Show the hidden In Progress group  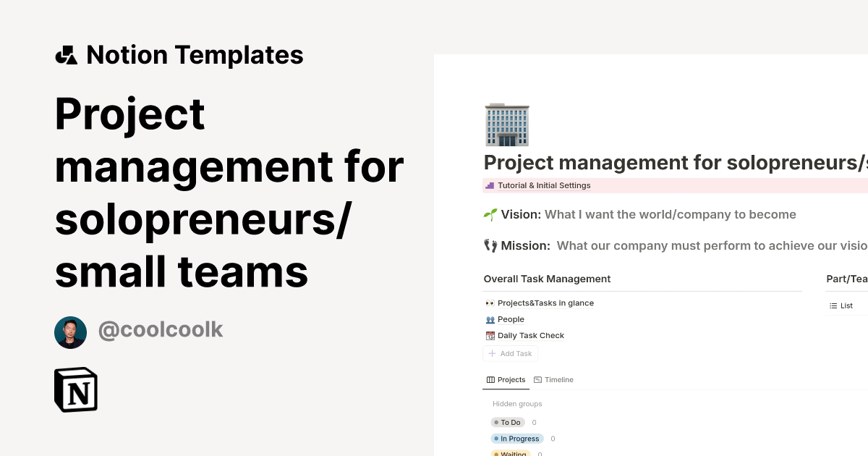coord(516,438)
